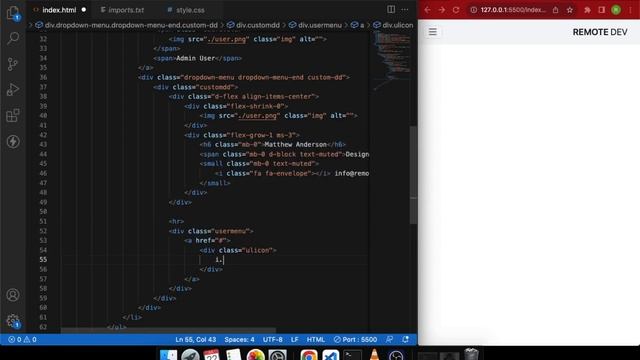Switch to the style.css tab
Screen dimensions: 640x360
click(x=190, y=10)
